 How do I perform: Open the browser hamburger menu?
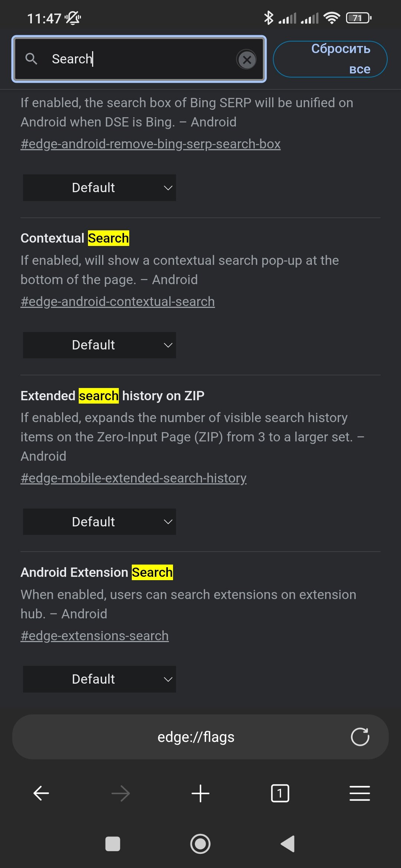pyautogui.click(x=359, y=793)
